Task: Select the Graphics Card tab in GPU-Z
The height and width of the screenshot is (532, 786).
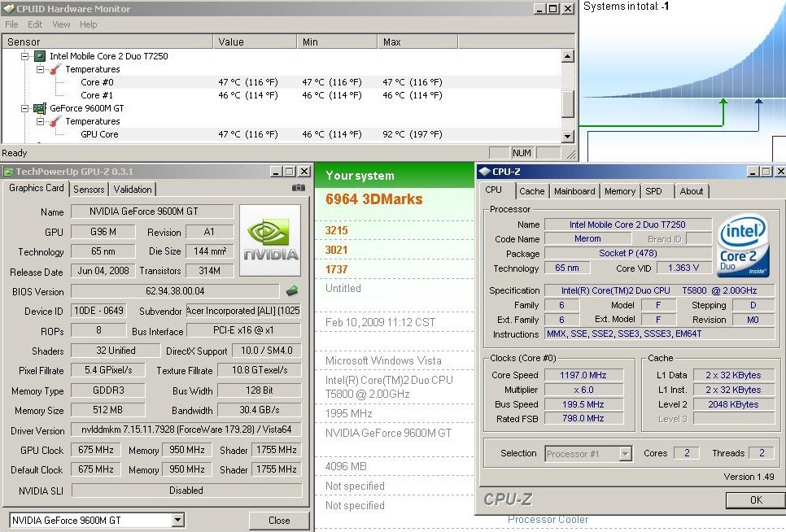Action: pos(36,188)
